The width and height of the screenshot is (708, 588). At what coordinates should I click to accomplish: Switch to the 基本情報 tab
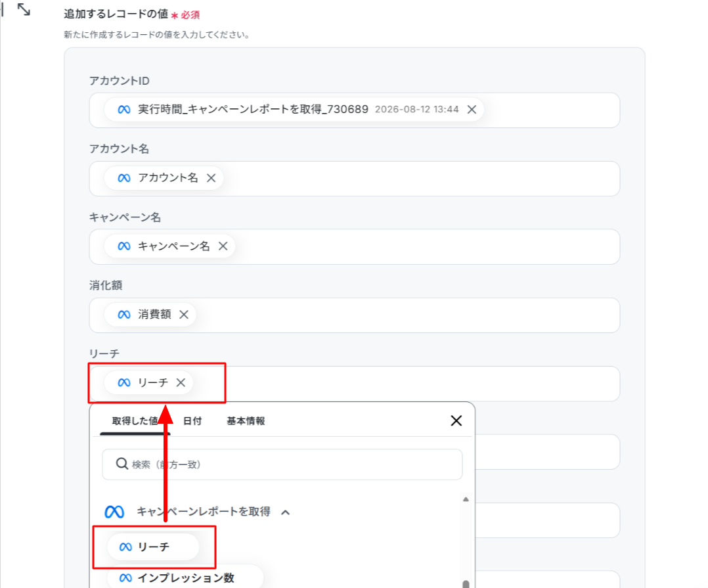[246, 421]
